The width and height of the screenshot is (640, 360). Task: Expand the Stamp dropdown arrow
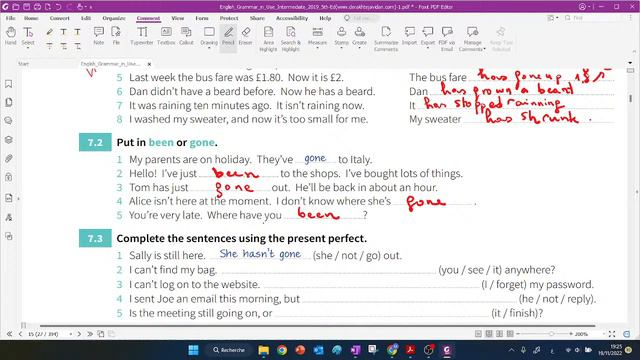pyautogui.click(x=341, y=48)
